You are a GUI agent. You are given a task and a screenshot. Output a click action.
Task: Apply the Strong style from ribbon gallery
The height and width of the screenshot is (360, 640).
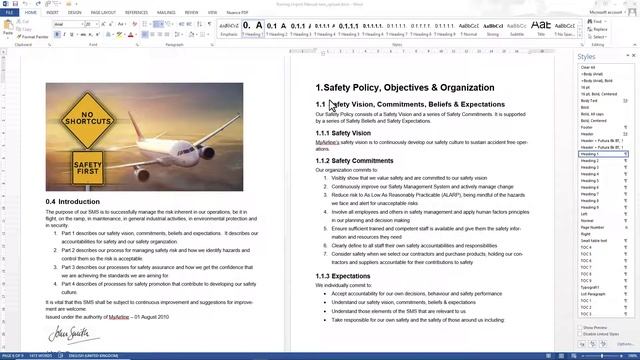[x=493, y=29]
